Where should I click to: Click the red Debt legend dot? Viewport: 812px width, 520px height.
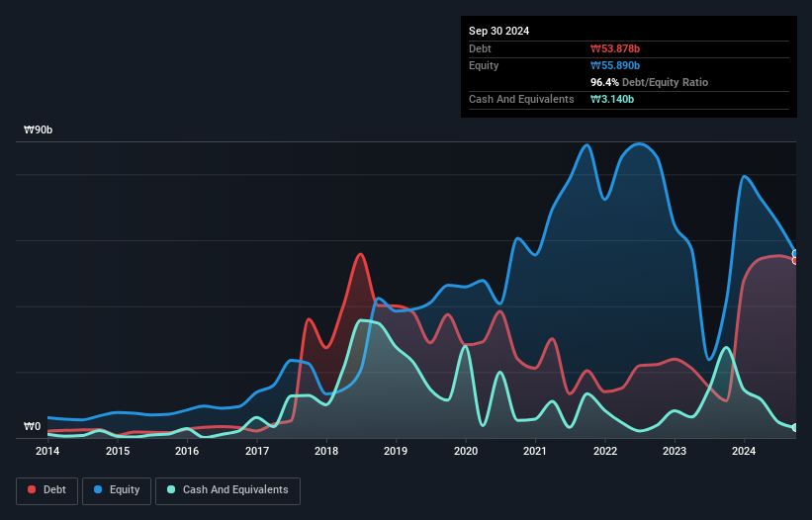(x=32, y=489)
